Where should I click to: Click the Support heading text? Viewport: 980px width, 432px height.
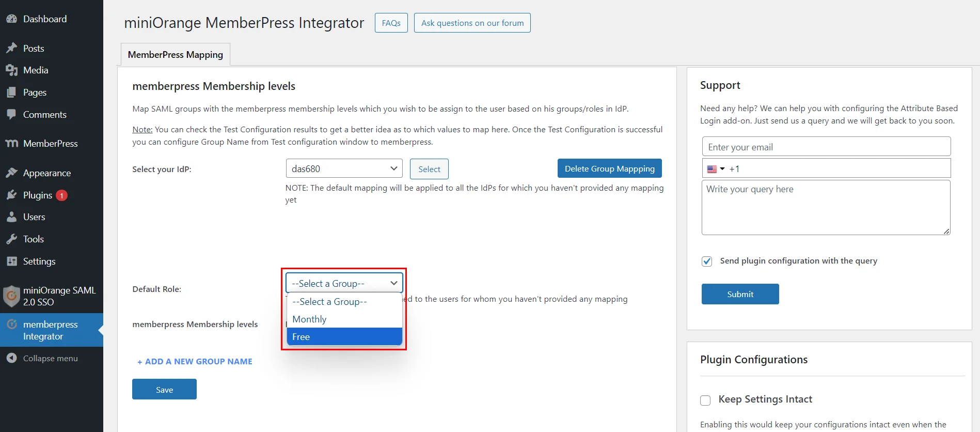(720, 85)
